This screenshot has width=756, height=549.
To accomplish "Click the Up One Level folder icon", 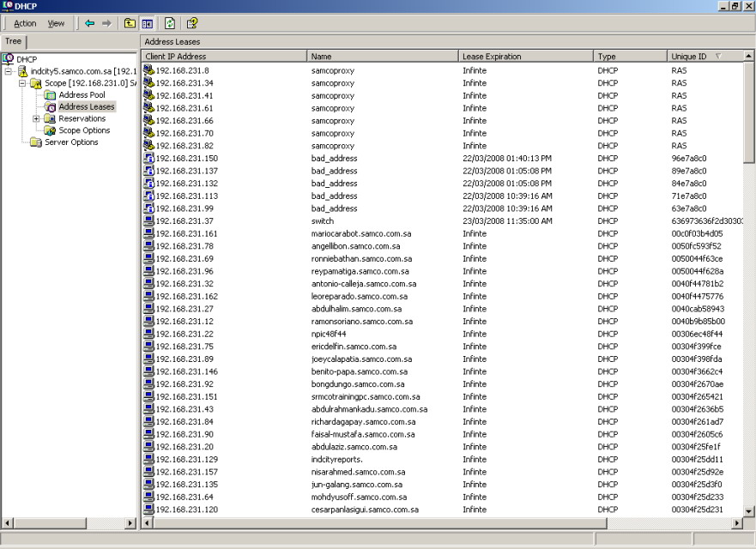I will click(130, 23).
